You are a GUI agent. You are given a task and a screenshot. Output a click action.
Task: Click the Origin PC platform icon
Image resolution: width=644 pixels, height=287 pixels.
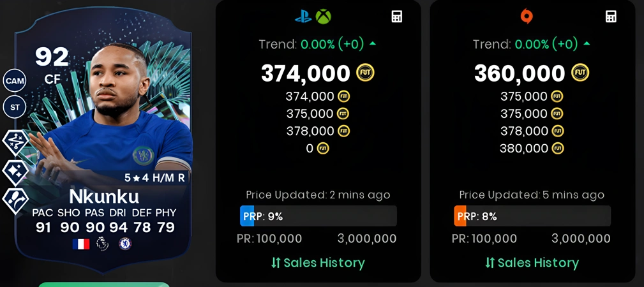[526, 17]
